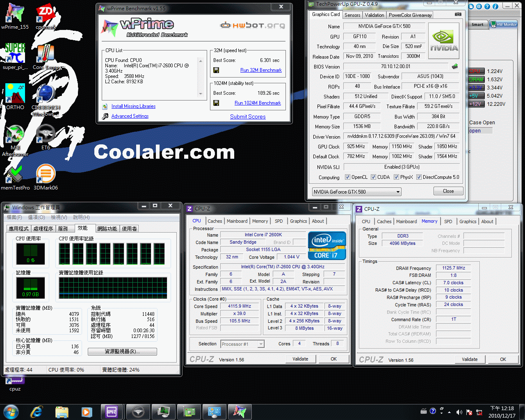Screen dimensions: 525x420
Task: Toggle the OpenCL checkbox in GPU-Z
Action: [348, 177]
